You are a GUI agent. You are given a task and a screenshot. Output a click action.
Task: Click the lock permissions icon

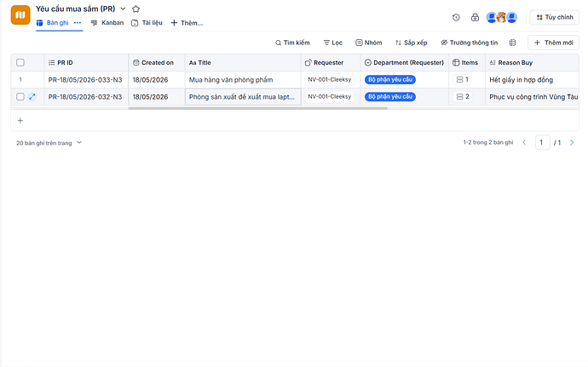(476, 17)
